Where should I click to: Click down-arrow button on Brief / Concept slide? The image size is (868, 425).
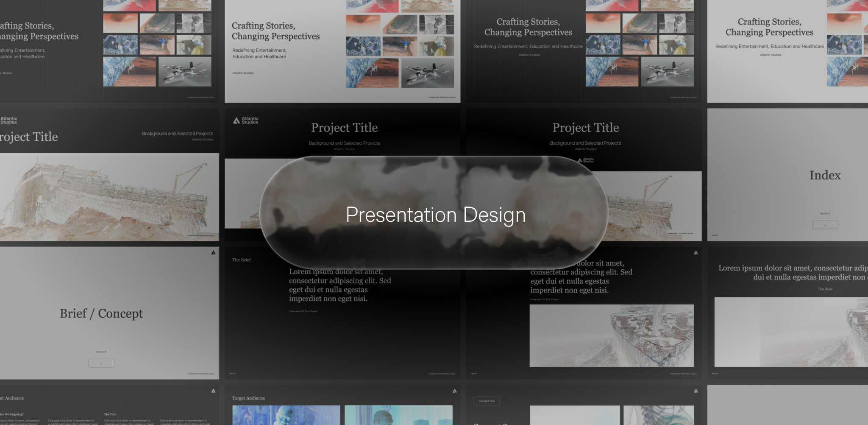[x=101, y=363]
